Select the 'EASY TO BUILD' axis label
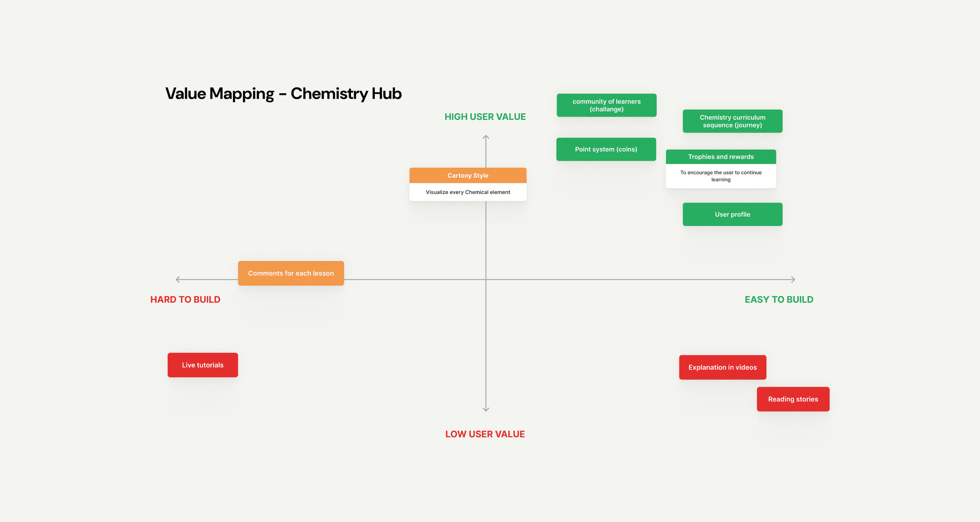Image resolution: width=980 pixels, height=522 pixels. pos(779,299)
